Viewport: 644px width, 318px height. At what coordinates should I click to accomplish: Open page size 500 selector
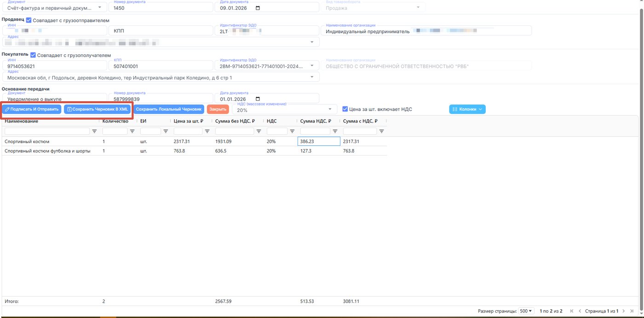[526, 311]
